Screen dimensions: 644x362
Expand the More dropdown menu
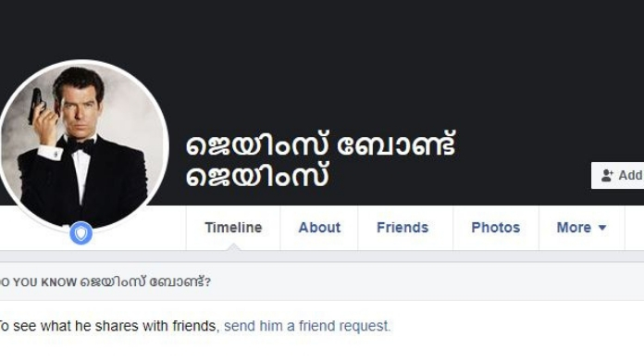click(x=582, y=228)
